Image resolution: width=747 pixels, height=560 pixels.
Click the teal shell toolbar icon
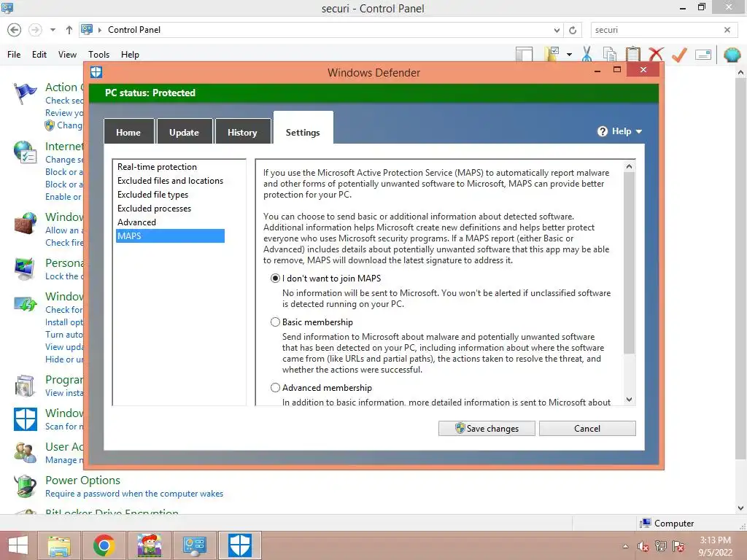(732, 55)
